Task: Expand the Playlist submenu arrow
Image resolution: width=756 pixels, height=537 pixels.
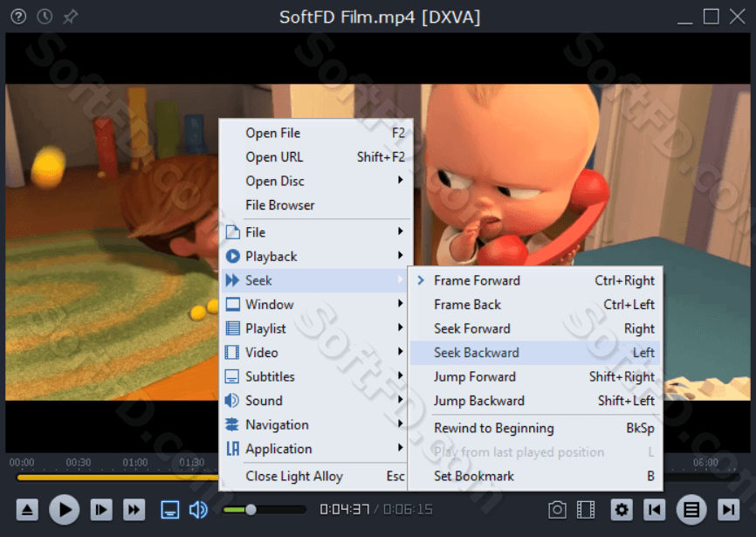Action: coord(400,327)
